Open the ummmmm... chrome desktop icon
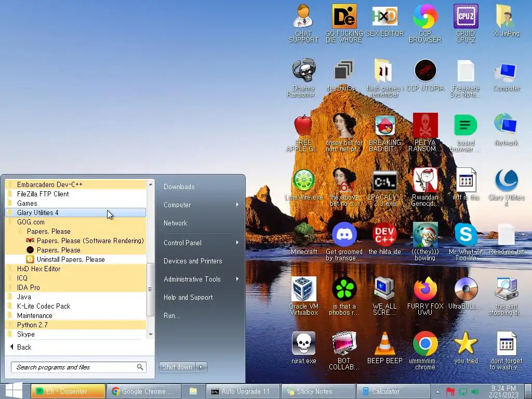This screenshot has height=399, width=532. [425, 351]
